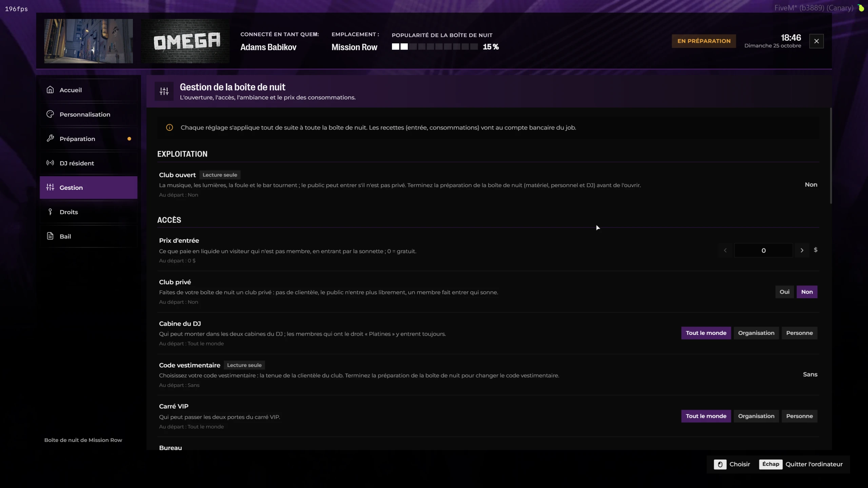This screenshot has width=868, height=488.
Task: Open the Personnalisation menu item
Action: click(88, 114)
